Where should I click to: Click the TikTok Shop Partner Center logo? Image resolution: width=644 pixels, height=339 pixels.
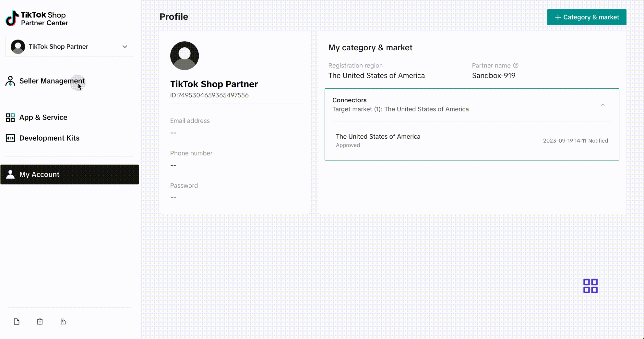pyautogui.click(x=37, y=19)
